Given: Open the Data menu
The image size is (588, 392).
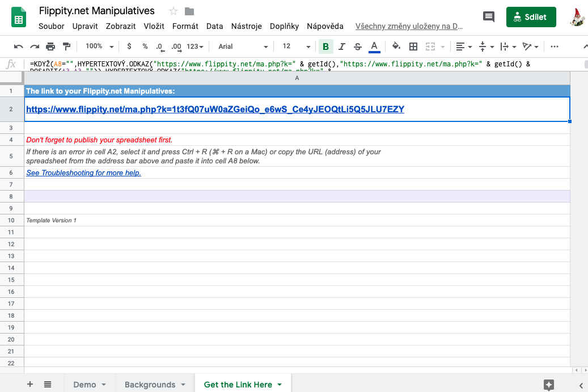Looking at the screenshot, I should (214, 26).
